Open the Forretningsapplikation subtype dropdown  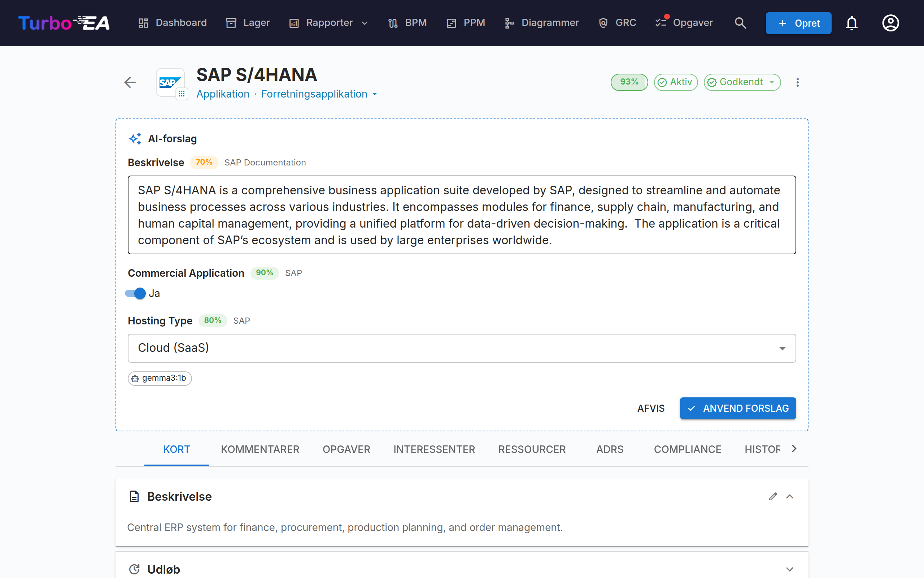[x=319, y=94]
